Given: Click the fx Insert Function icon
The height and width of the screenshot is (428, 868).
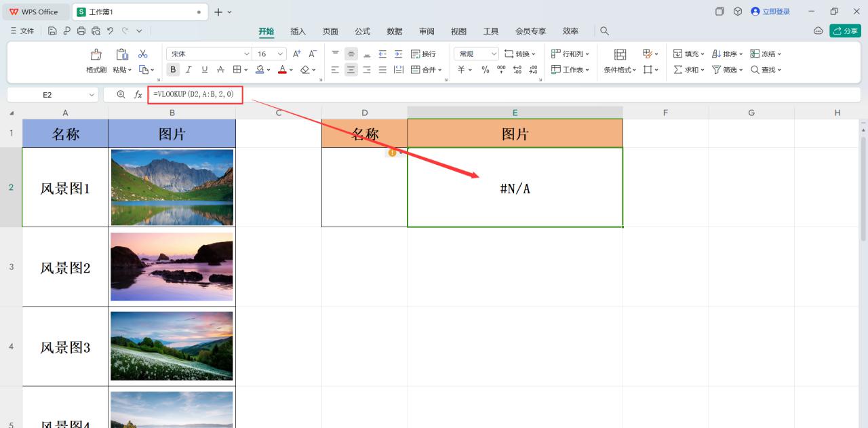Looking at the screenshot, I should click(138, 94).
